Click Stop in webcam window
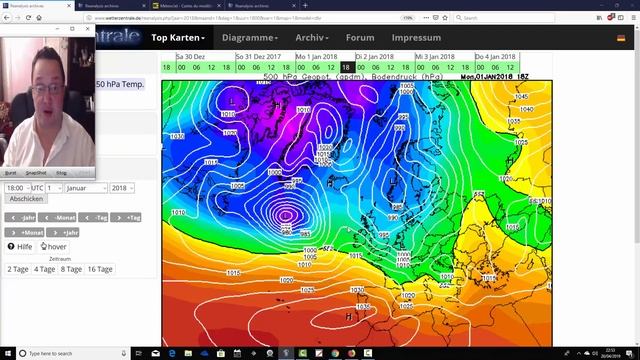This screenshot has width=640, height=360. click(61, 173)
